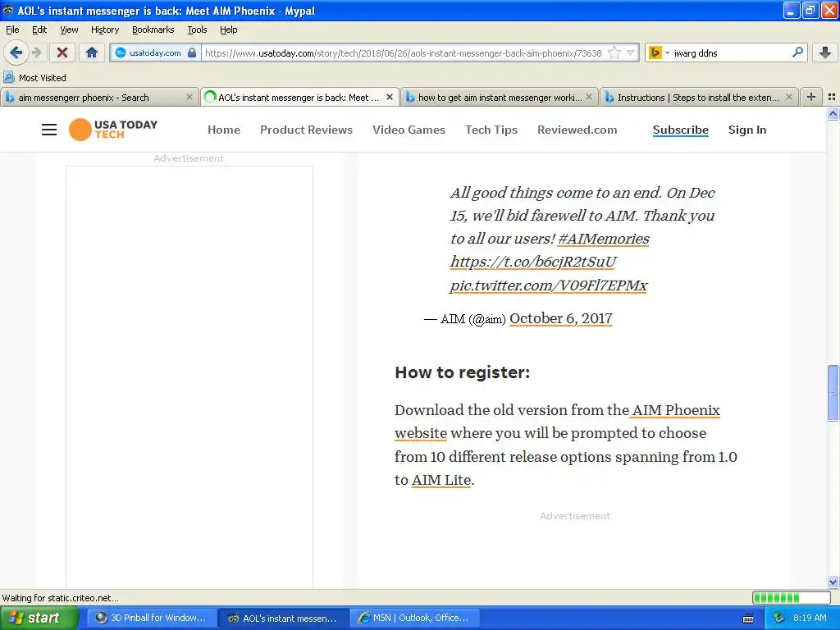Open the URL history dropdown arrow
Screen dimensions: 840x630
point(631,52)
